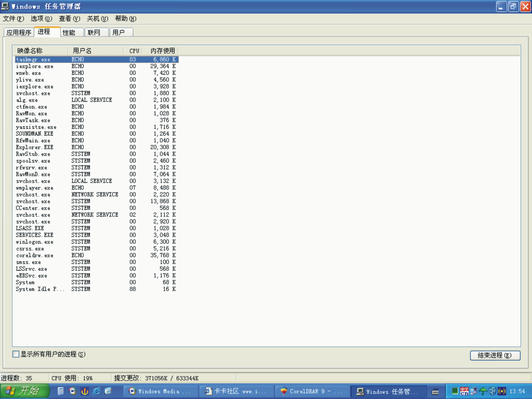Viewport: 532px width, 399px height.
Task: Click the 结束进程 button
Action: click(x=495, y=355)
